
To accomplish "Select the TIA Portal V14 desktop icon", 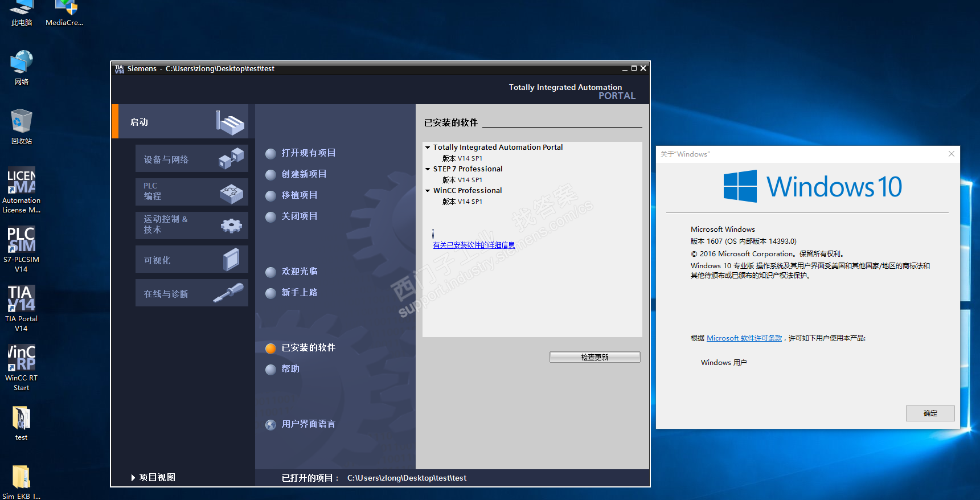I will (x=22, y=309).
